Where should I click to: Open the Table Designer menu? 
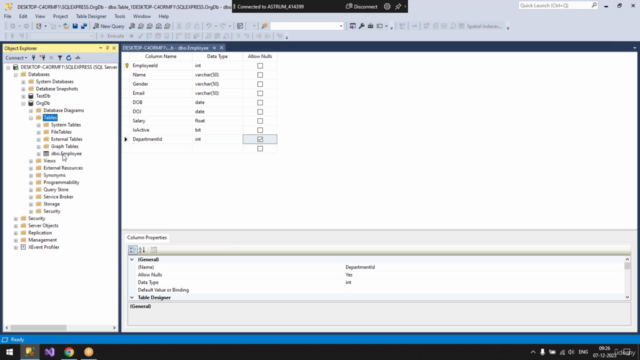[x=91, y=16]
